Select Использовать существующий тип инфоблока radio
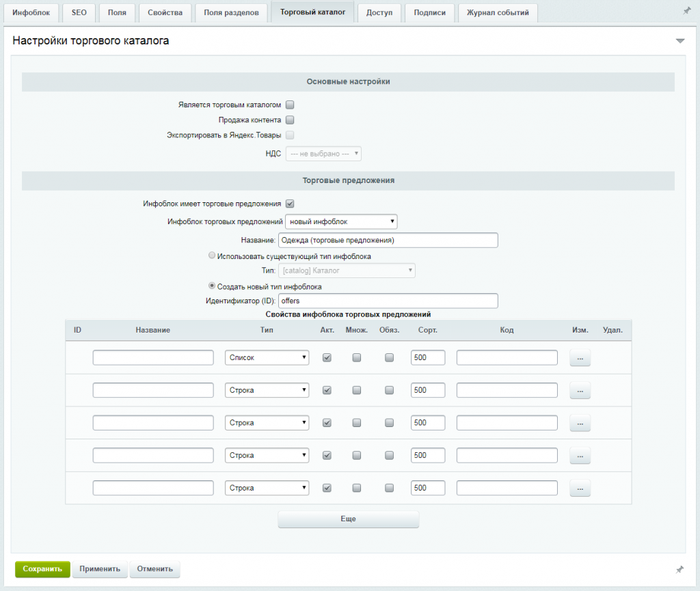This screenshot has height=591, width=700. pyautogui.click(x=212, y=256)
